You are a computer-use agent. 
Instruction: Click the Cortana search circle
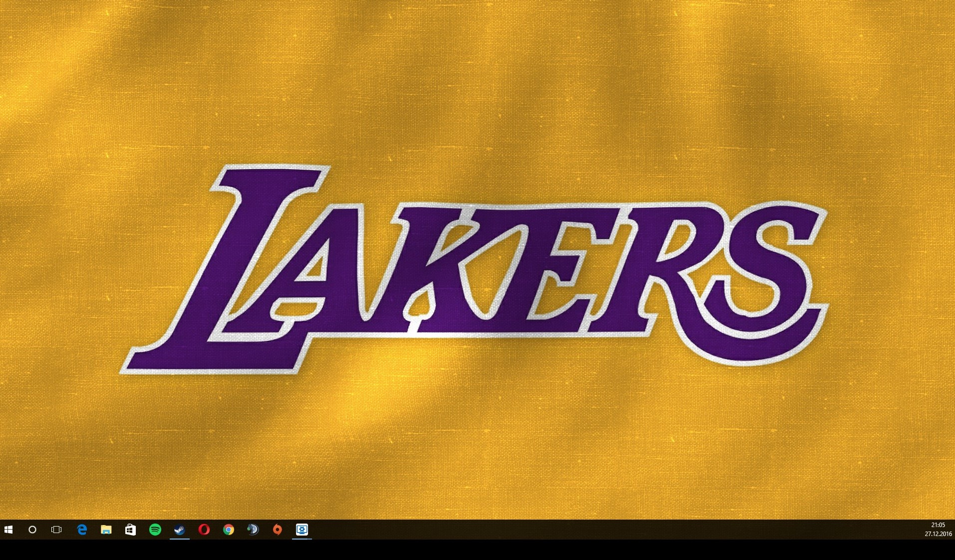coord(32,530)
